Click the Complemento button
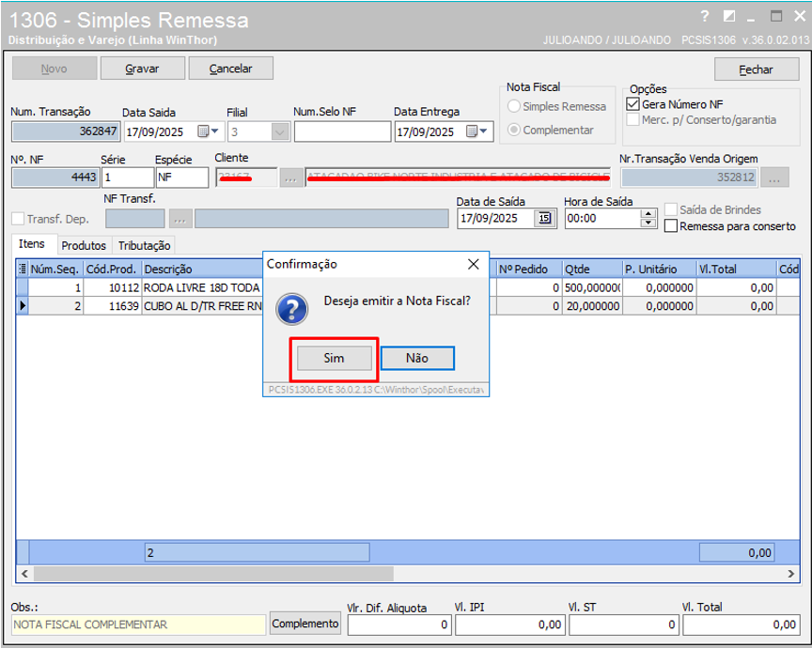 coord(305,625)
